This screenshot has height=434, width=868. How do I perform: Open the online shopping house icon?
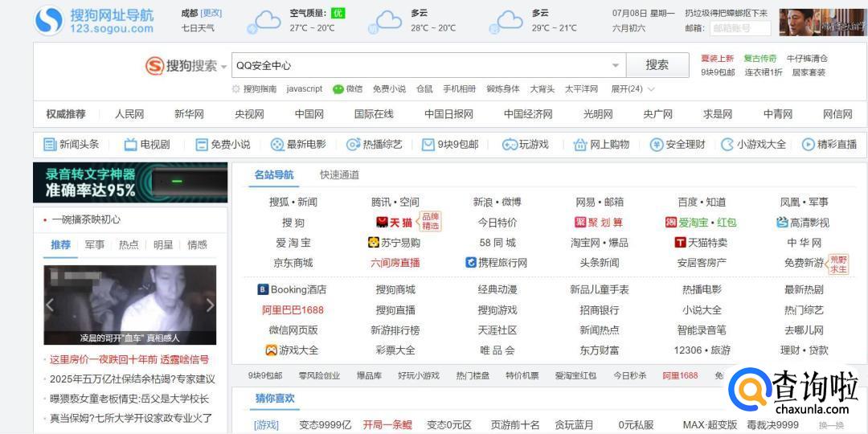point(580,145)
